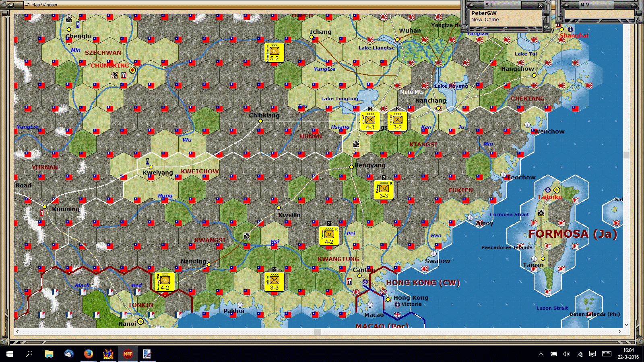Click the Nanning city dot
The width and height of the screenshot is (644, 362).
[208, 264]
